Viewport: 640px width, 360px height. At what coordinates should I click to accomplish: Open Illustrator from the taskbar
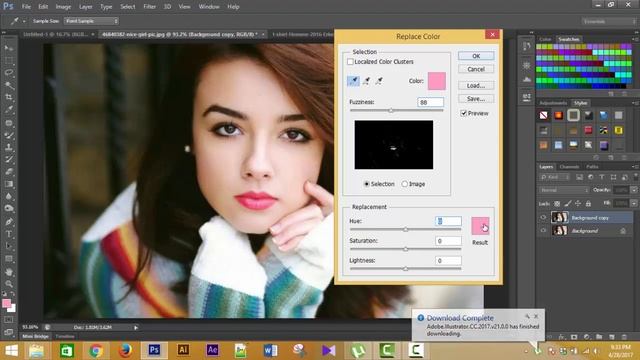coord(183,350)
